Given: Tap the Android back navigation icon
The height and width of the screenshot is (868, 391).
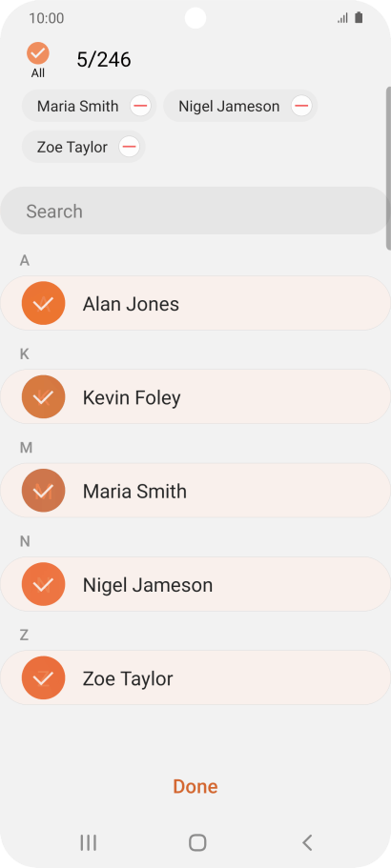Looking at the screenshot, I should pos(307,842).
